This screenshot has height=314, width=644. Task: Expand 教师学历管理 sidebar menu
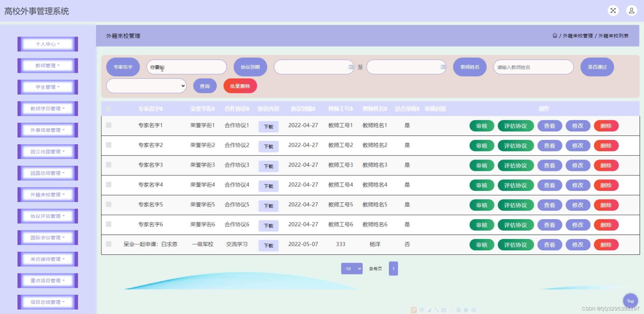tap(48, 108)
